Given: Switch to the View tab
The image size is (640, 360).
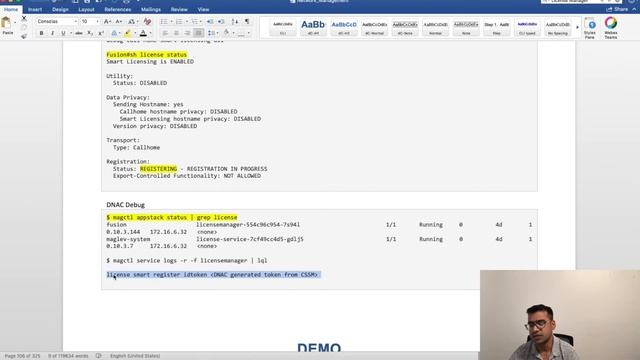Looking at the screenshot, I should [x=203, y=9].
